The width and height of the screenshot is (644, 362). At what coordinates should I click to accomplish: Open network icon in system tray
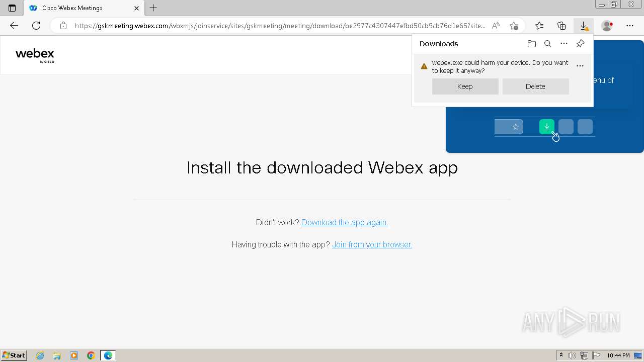click(584, 355)
